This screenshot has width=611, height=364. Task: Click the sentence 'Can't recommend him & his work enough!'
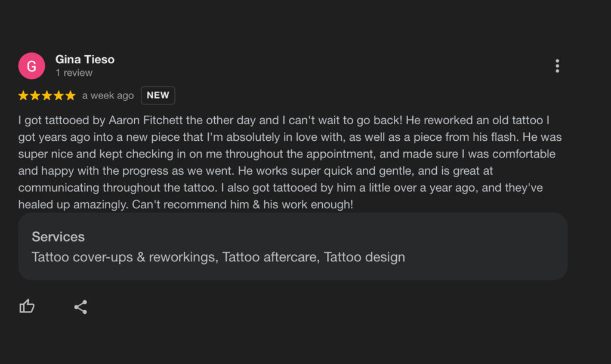[x=242, y=205]
